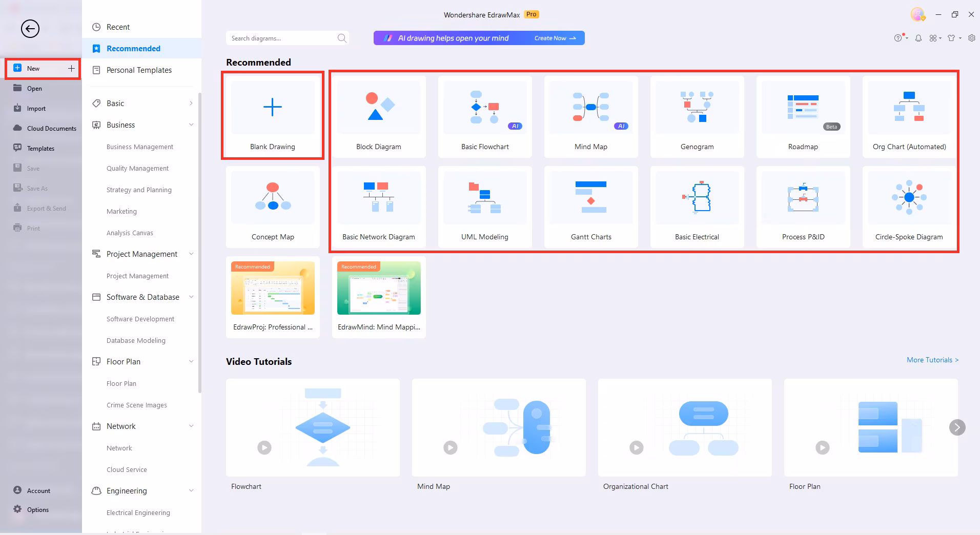Select the Analysis Canvas subcategory
The image size is (980, 535).
click(x=130, y=233)
